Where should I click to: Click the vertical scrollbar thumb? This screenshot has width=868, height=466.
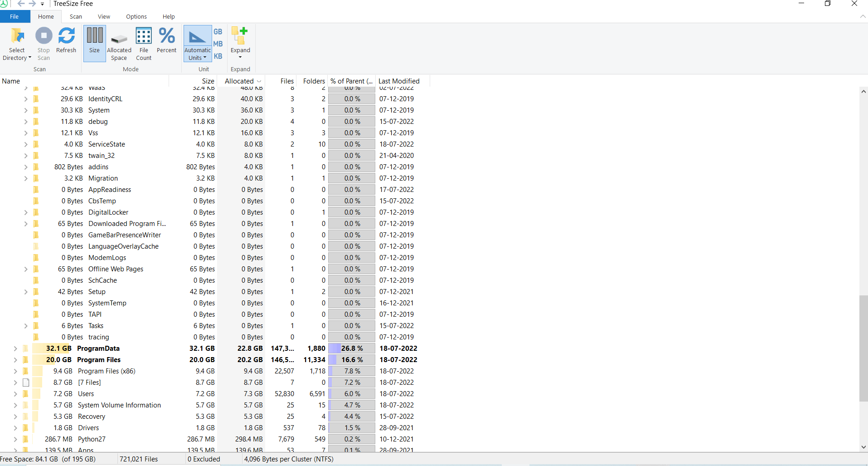pyautogui.click(x=863, y=348)
